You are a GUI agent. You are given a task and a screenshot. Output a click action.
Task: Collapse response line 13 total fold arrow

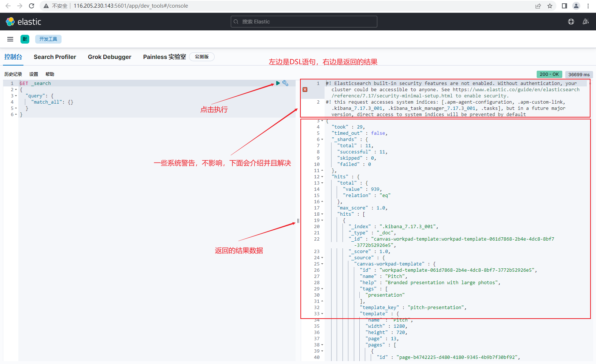click(x=322, y=183)
